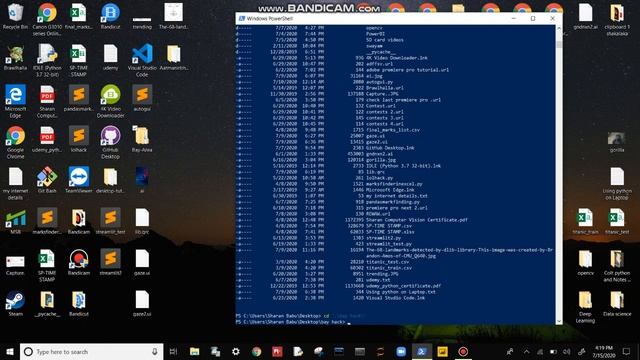
Task: Click the taskbar search microphone icon
Action: click(x=155, y=351)
